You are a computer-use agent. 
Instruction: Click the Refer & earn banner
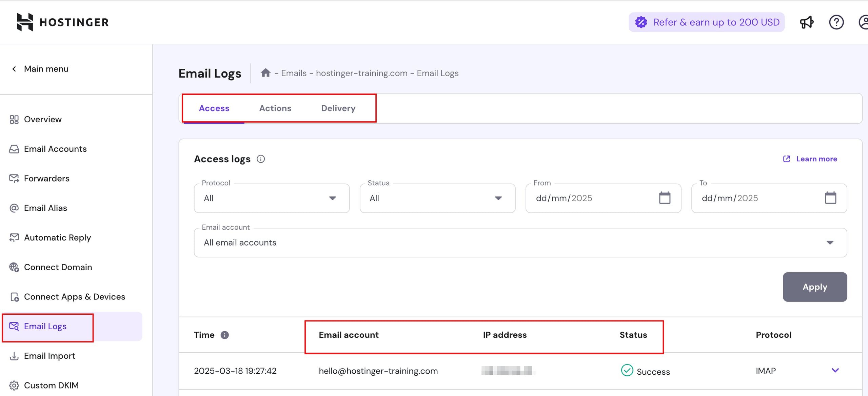[x=707, y=22]
